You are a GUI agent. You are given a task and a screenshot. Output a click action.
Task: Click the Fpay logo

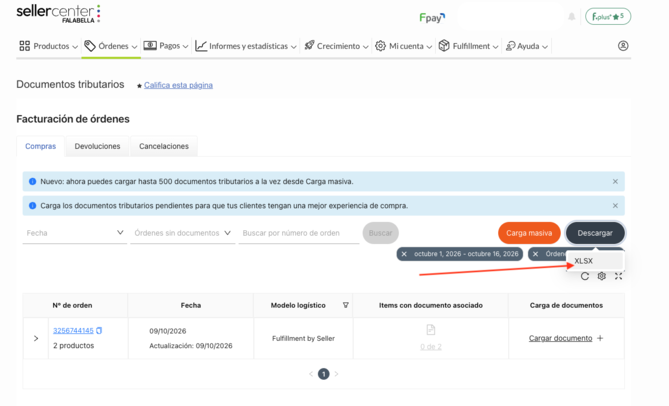432,17
